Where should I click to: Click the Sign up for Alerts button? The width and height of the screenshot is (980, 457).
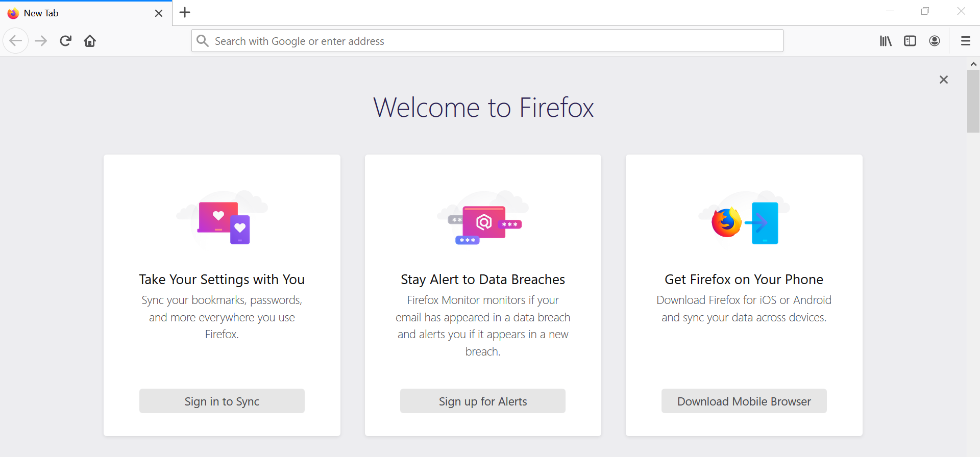(x=483, y=401)
